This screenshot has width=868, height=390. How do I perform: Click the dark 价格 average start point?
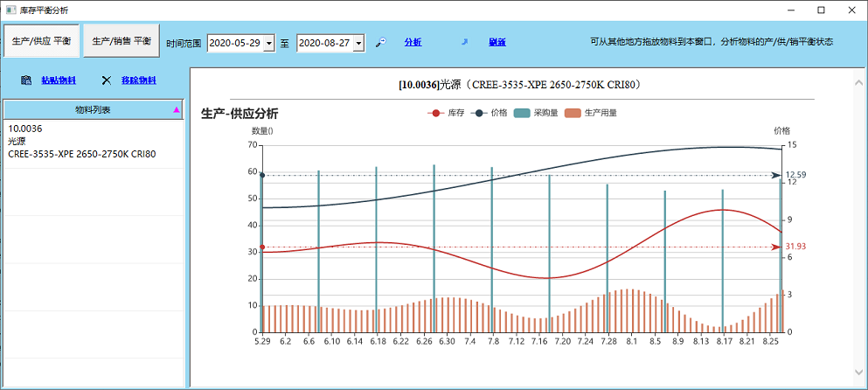[x=262, y=175]
